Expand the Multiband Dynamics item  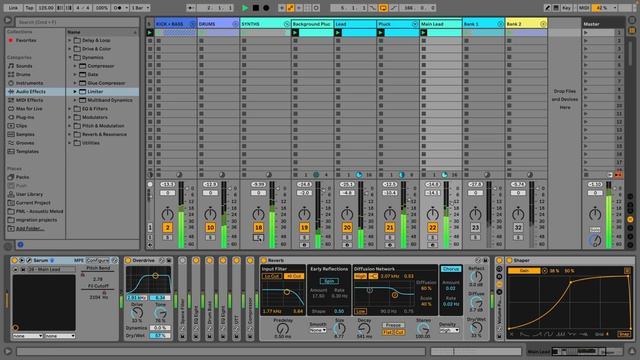pos(75,100)
